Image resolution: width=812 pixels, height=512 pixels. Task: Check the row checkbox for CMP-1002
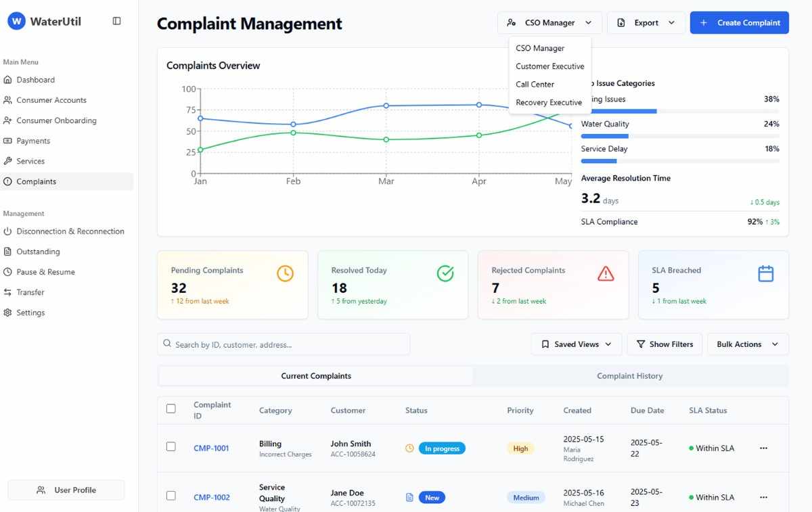pos(171,495)
